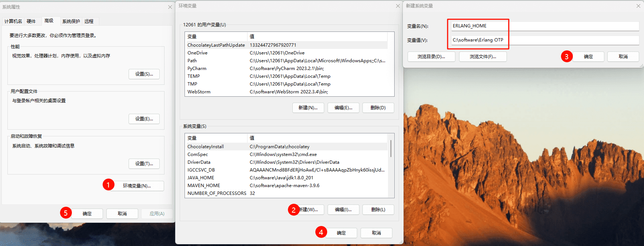Open performance 设置(S)... button
The height and width of the screenshot is (246, 644).
[144, 74]
